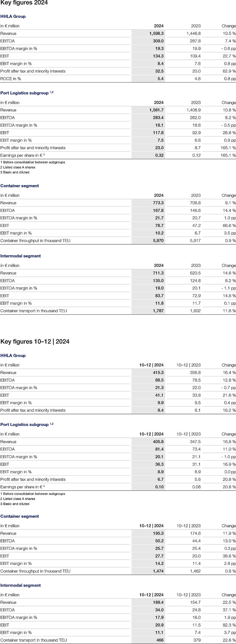Click the 165.1 % profit change value
The image size is (236, 644).
click(228, 148)
